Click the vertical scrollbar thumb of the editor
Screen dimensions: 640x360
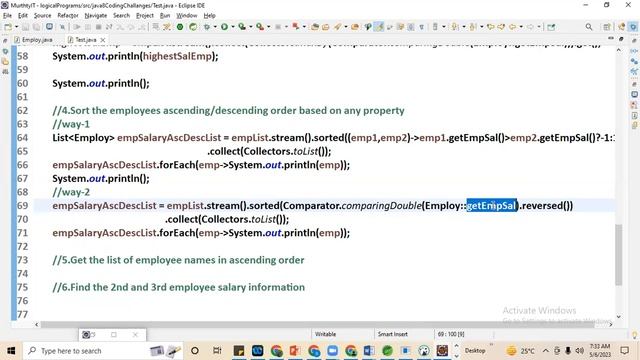[618, 255]
